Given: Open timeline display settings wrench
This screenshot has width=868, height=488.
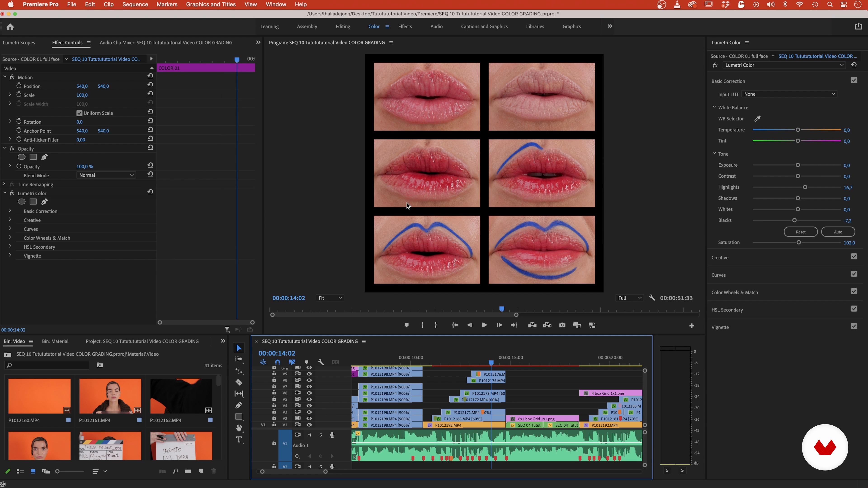Looking at the screenshot, I should 321,362.
